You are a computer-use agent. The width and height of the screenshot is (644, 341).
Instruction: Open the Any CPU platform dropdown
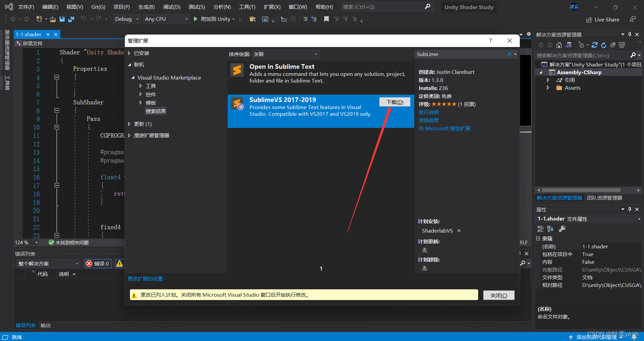pyautogui.click(x=166, y=19)
